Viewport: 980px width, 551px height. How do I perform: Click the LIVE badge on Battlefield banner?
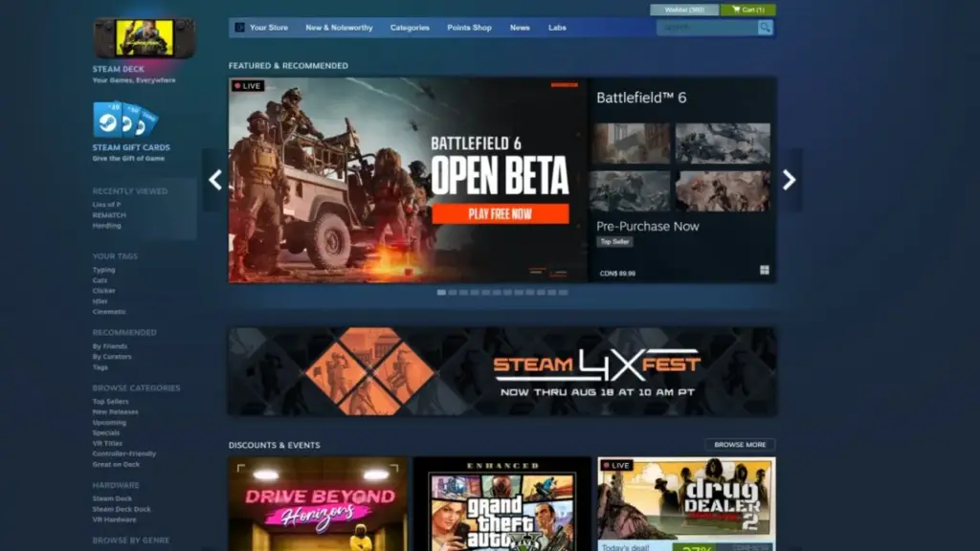coord(248,86)
